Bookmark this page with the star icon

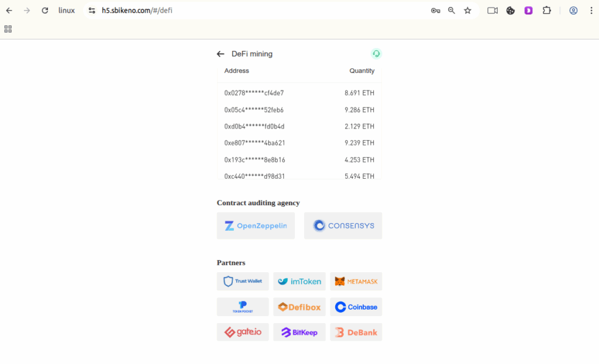pos(467,11)
